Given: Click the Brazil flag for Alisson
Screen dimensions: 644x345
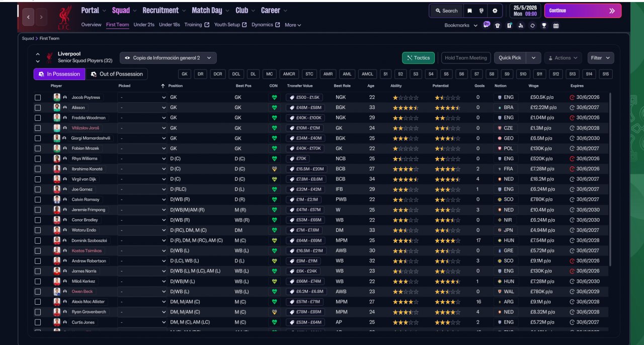Looking at the screenshot, I should click(x=499, y=108).
